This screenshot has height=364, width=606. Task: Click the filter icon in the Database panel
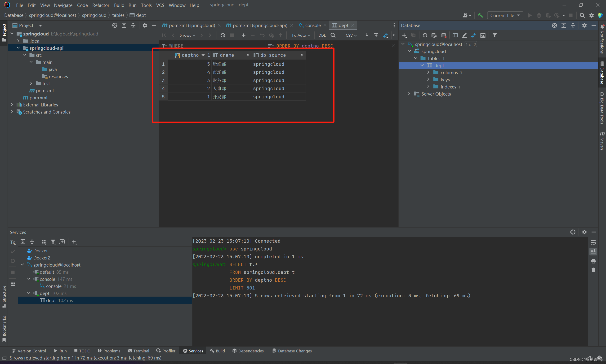click(495, 35)
